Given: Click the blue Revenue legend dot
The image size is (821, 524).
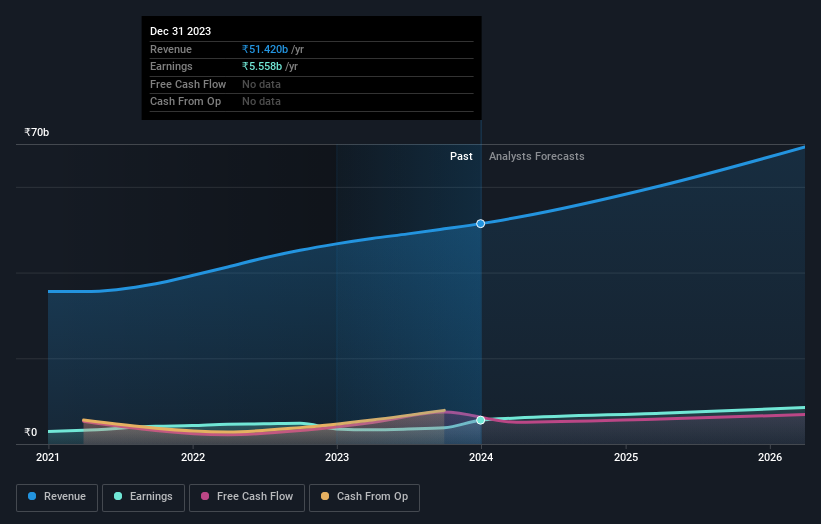Looking at the screenshot, I should (x=32, y=496).
